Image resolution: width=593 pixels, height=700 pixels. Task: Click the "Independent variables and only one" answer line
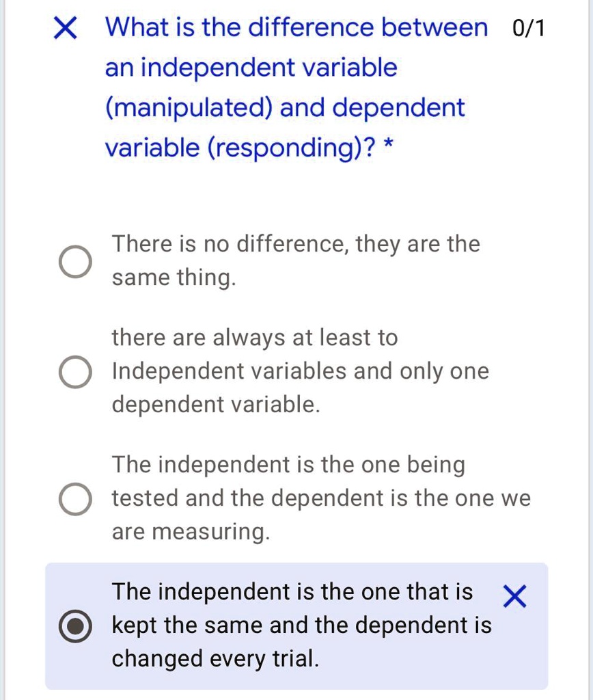[x=300, y=372]
